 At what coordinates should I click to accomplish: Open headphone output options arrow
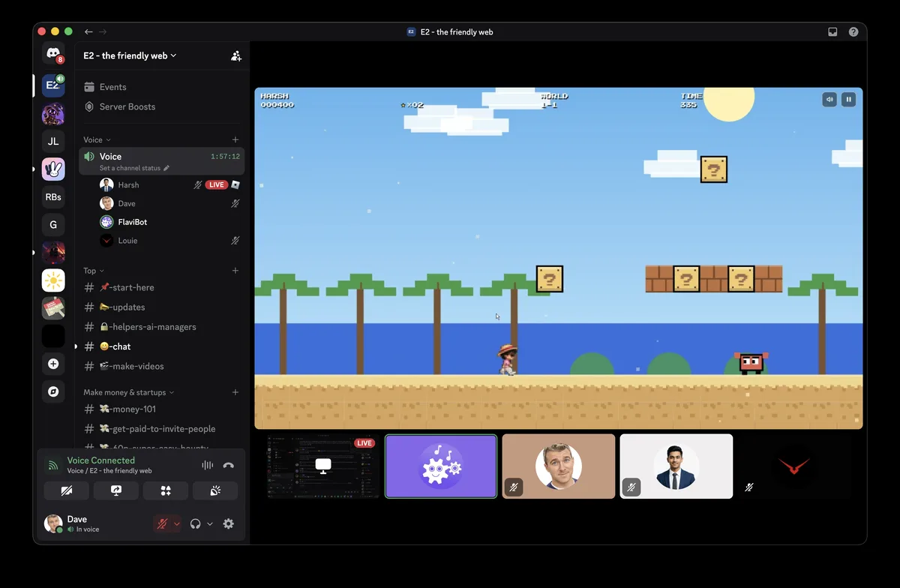pos(210,523)
